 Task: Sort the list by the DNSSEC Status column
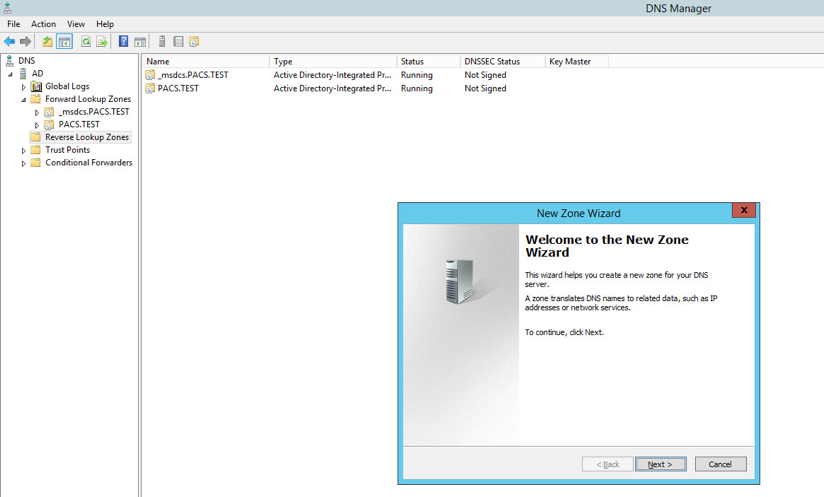(491, 62)
